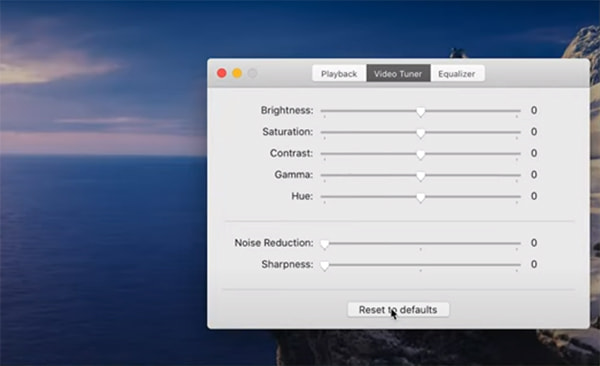
Task: Click the Noise Reduction label
Action: coord(274,243)
